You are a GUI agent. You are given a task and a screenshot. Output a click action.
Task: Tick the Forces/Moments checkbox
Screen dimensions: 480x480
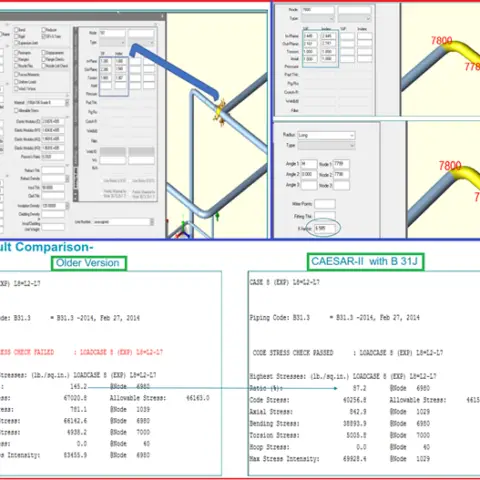pyautogui.click(x=16, y=75)
